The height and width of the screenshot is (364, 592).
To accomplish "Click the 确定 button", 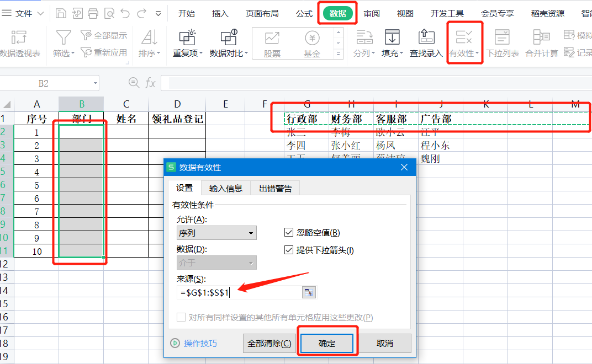I will tap(327, 343).
